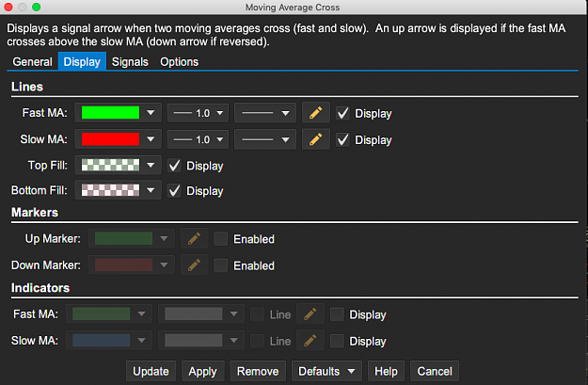588x385 pixels.
Task: Enable the Up Marker checkbox
Action: click(220, 239)
